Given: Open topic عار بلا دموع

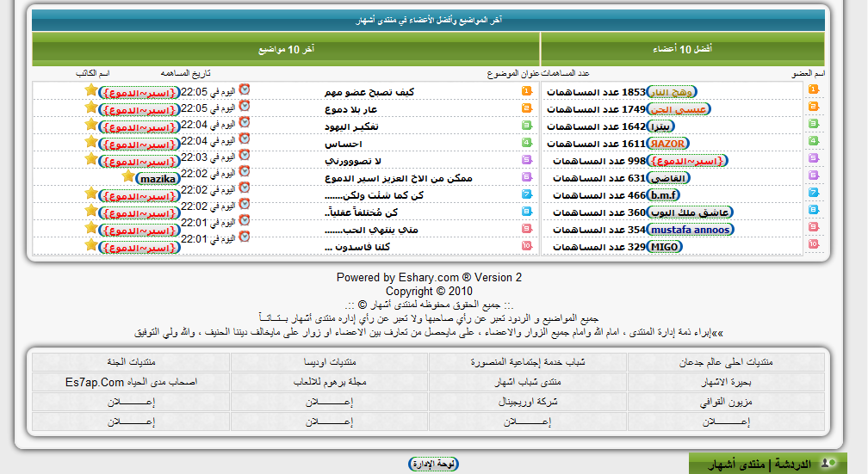Looking at the screenshot, I should click(351, 109).
